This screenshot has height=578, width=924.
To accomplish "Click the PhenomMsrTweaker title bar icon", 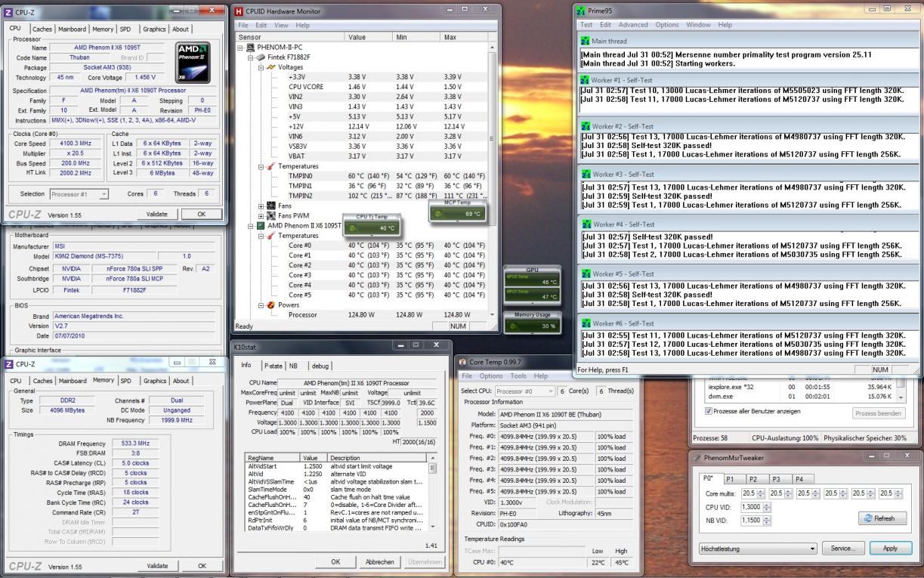I will [x=696, y=457].
